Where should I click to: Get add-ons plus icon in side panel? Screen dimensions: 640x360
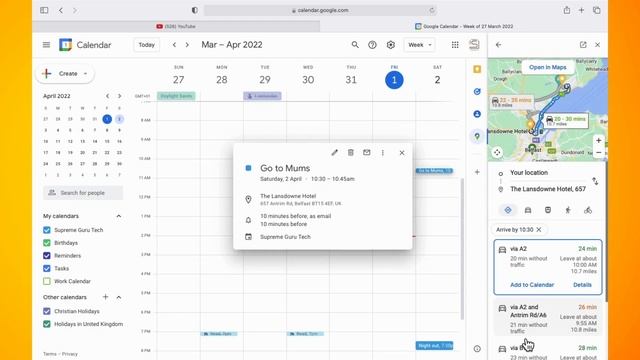pyautogui.click(x=477, y=172)
